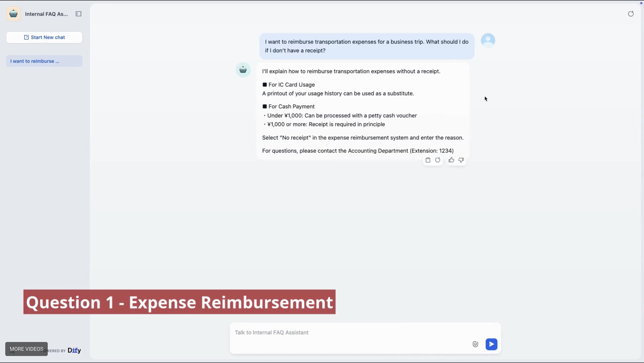Click Start New chat
Screen dimensions: 644x363
point(44,37)
